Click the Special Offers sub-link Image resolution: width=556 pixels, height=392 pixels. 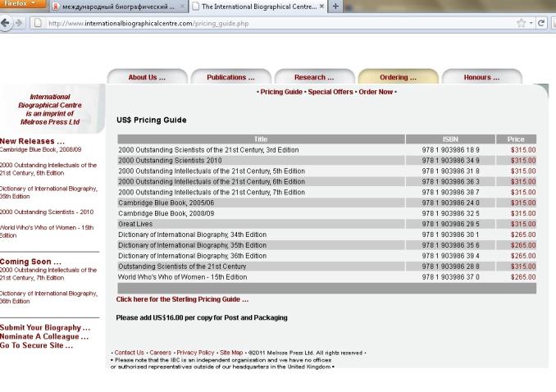point(330,92)
